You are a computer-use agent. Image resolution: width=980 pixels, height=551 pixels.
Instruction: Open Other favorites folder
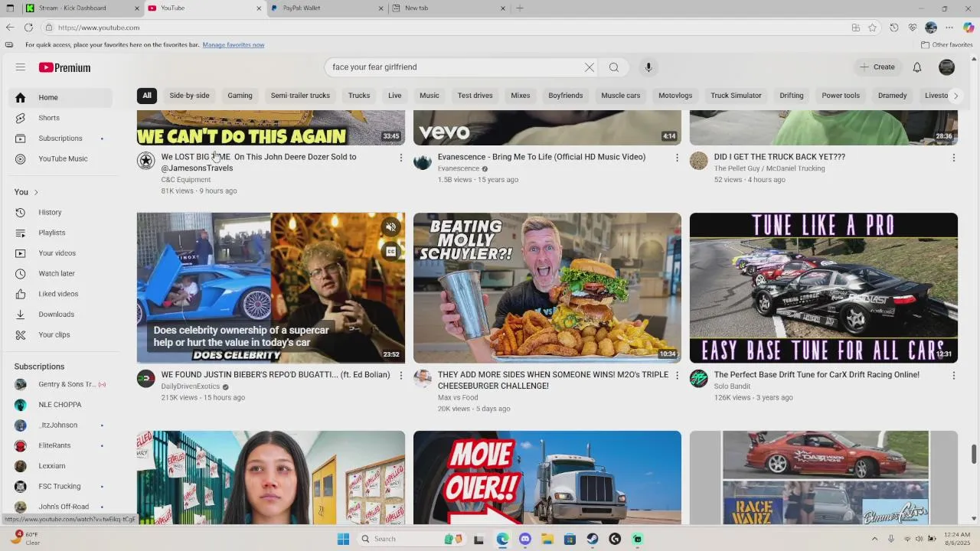947,45
